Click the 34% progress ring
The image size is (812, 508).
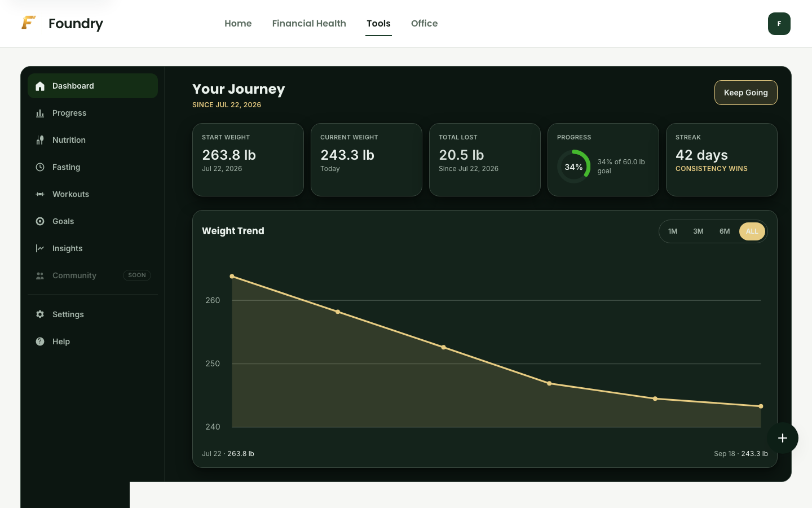[574, 167]
